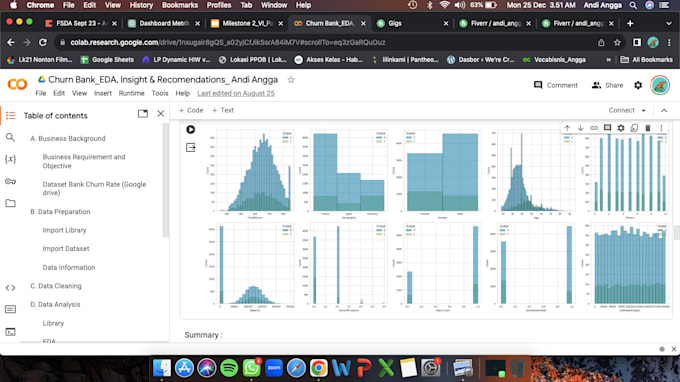
Task: Add a Text cell
Action: [x=223, y=110]
